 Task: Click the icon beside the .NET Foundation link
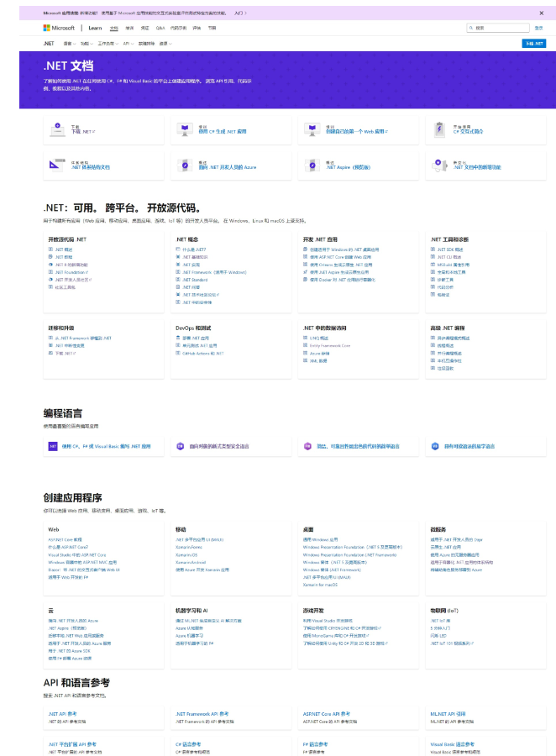(50, 272)
